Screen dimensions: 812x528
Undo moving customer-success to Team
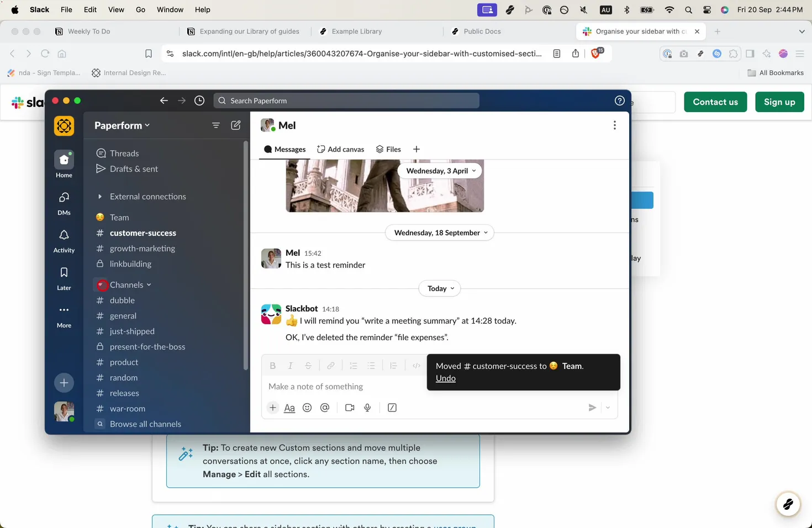click(445, 378)
